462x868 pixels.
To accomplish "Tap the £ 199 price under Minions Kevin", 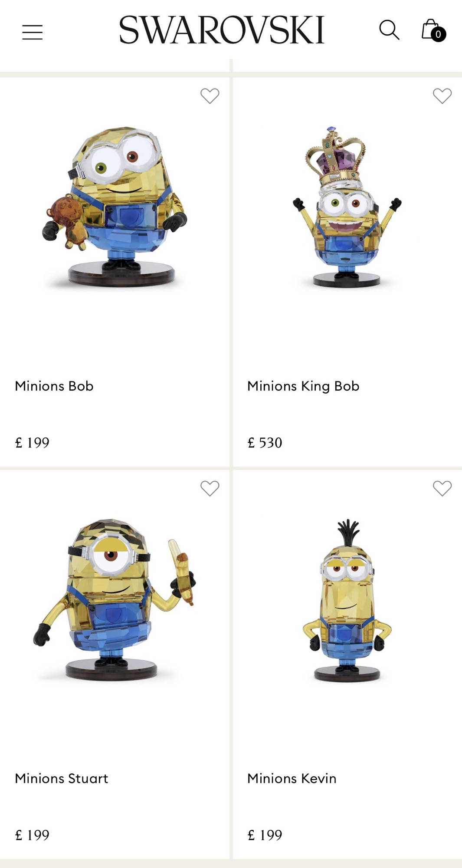I will [265, 835].
